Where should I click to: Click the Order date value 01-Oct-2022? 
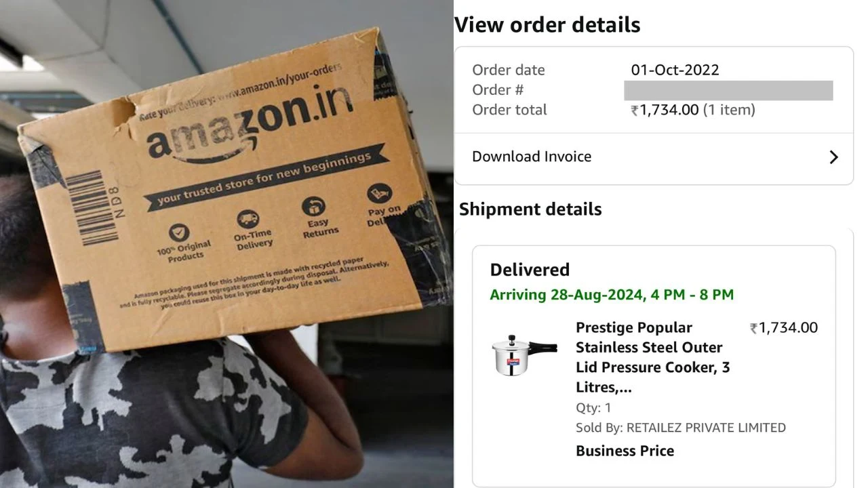[x=675, y=70]
